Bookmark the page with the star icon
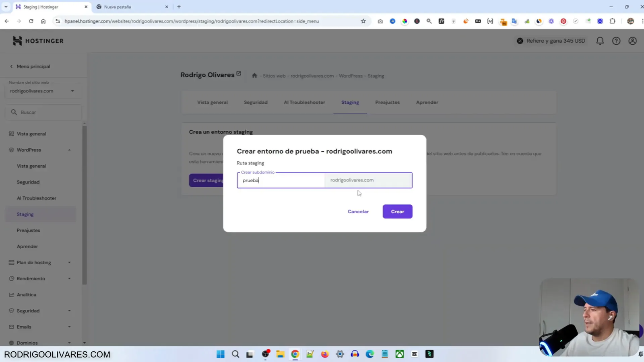 [x=363, y=21]
